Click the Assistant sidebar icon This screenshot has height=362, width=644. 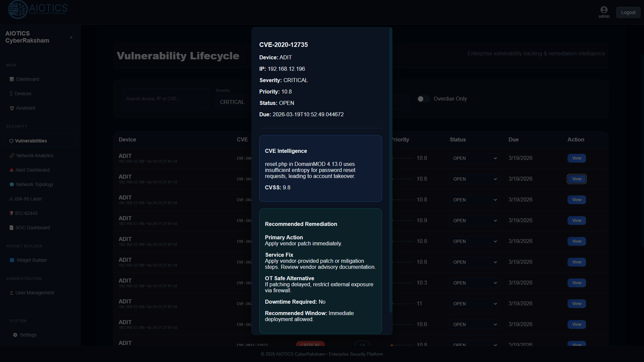pyautogui.click(x=12, y=108)
